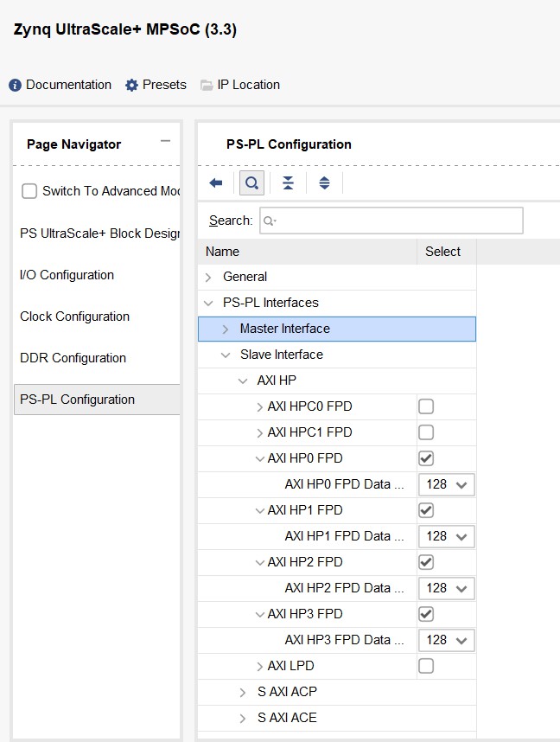
Task: Click the collapse-all toolbar icon
Action: coord(288,182)
